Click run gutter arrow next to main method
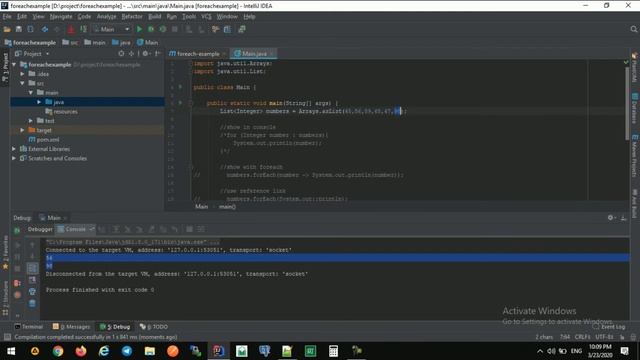 click(180, 103)
